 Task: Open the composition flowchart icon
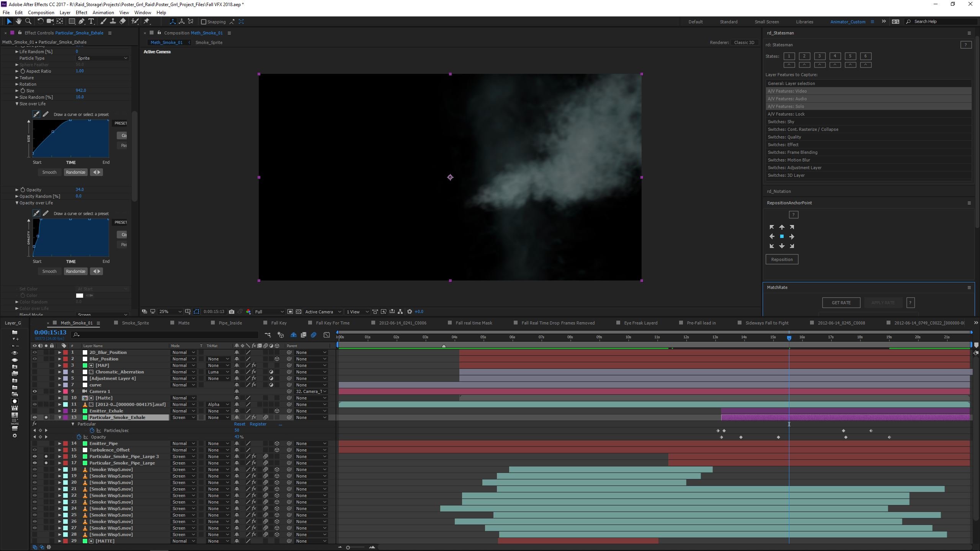pos(400,311)
